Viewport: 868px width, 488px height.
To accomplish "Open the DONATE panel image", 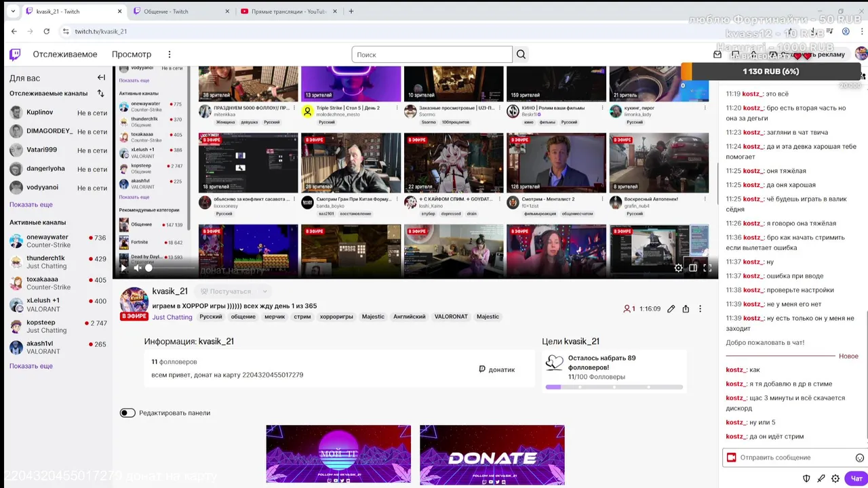I will (492, 454).
